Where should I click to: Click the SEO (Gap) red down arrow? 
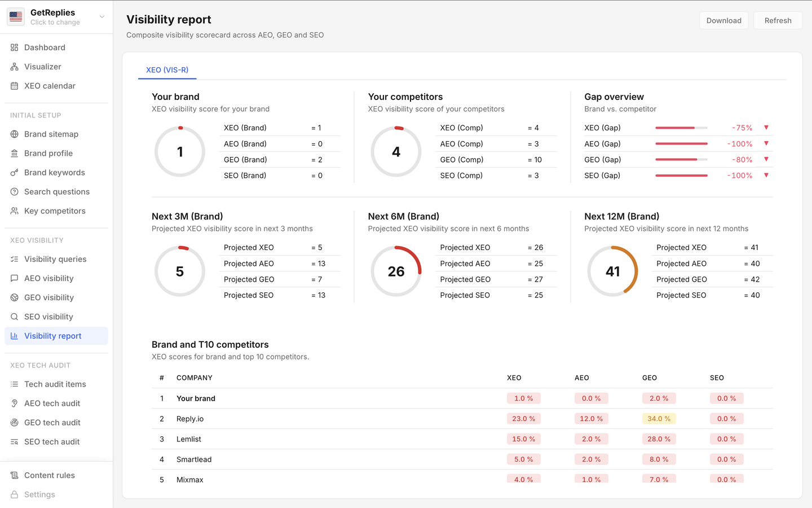point(766,175)
